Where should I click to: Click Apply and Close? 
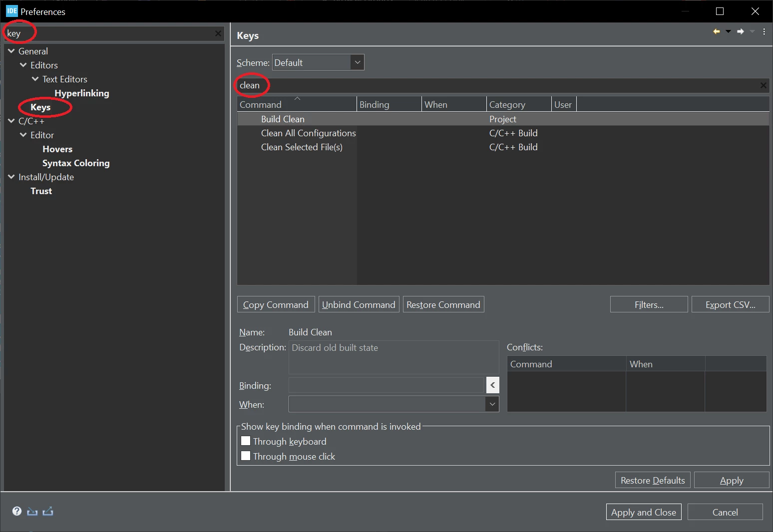point(644,512)
